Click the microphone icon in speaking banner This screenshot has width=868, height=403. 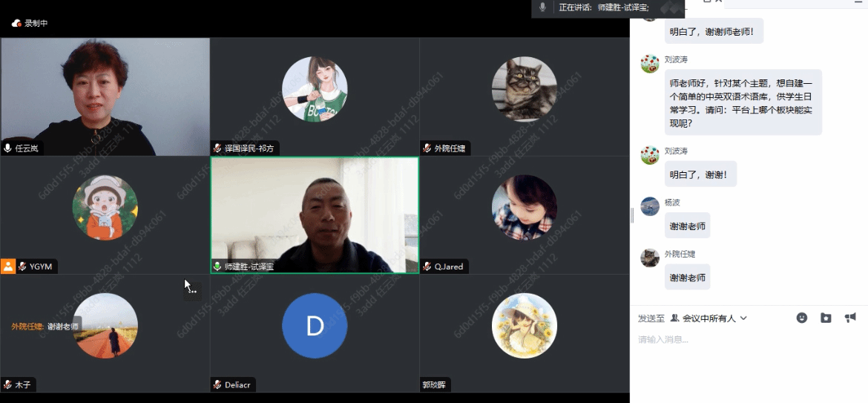coord(543,7)
